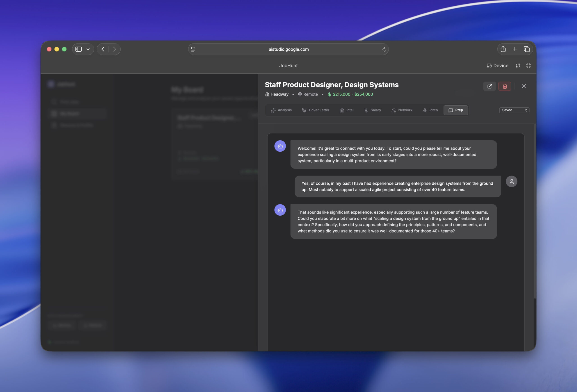Go to the Network tab
The height and width of the screenshot is (392, 577).
click(x=402, y=110)
